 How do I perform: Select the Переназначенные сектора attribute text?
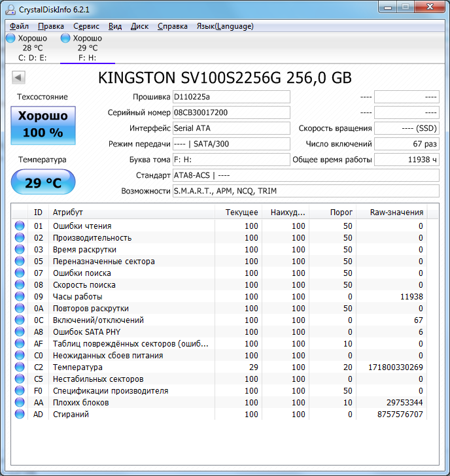[104, 262]
